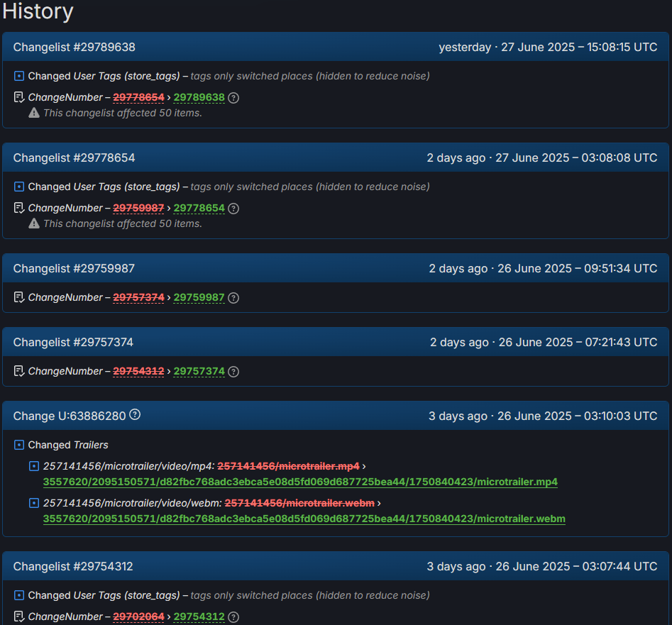Open the Changelist #29759987 header link

(x=74, y=269)
